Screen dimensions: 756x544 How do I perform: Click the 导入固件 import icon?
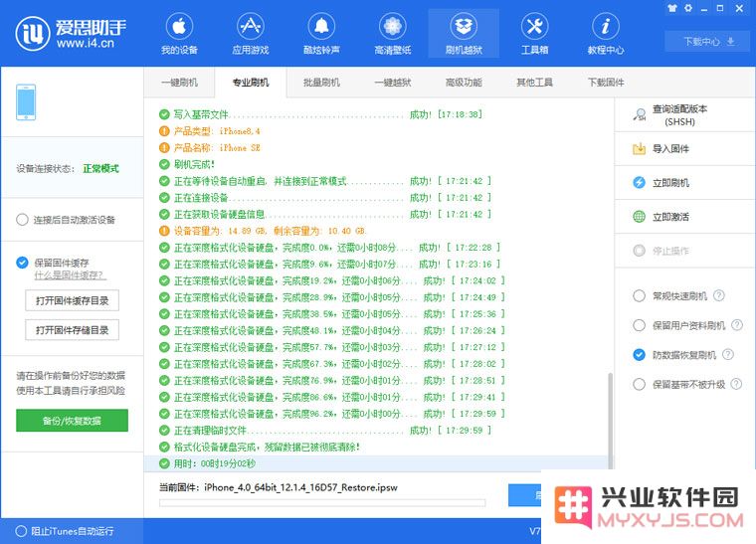[x=640, y=149]
